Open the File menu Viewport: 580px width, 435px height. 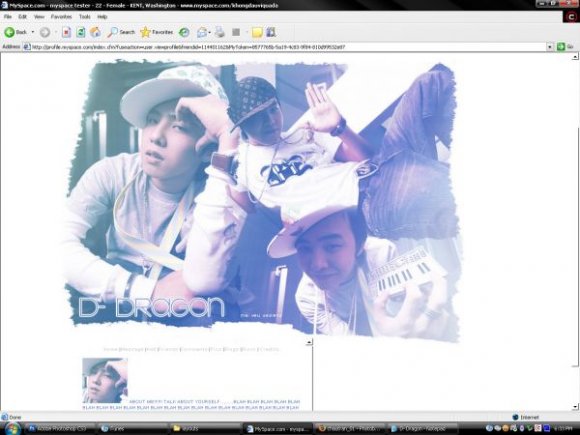click(7, 17)
